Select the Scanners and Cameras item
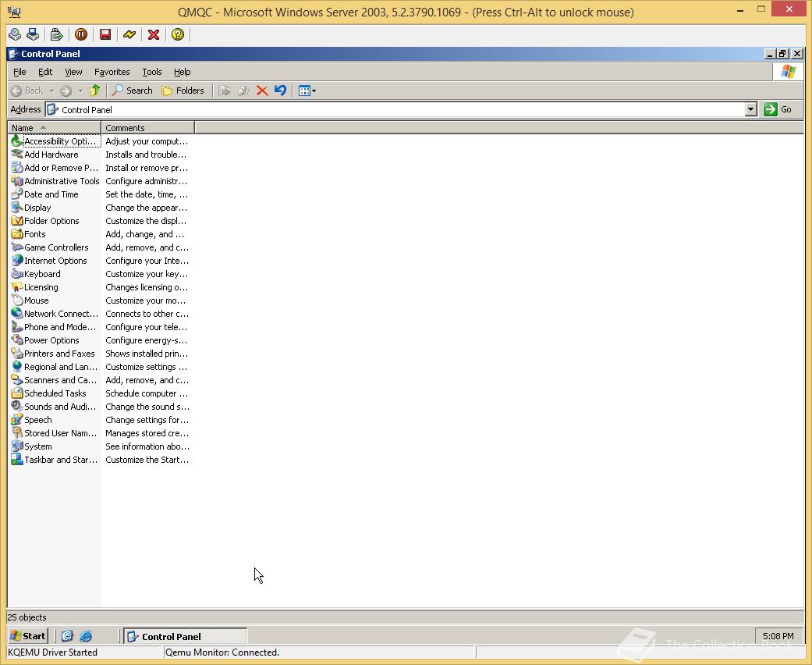Image resolution: width=812 pixels, height=665 pixels. (x=54, y=380)
